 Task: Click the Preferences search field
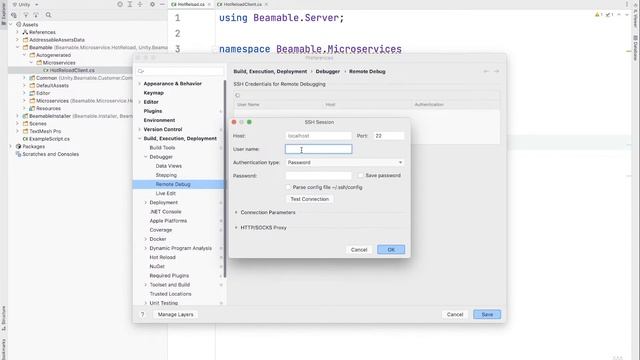(x=180, y=71)
